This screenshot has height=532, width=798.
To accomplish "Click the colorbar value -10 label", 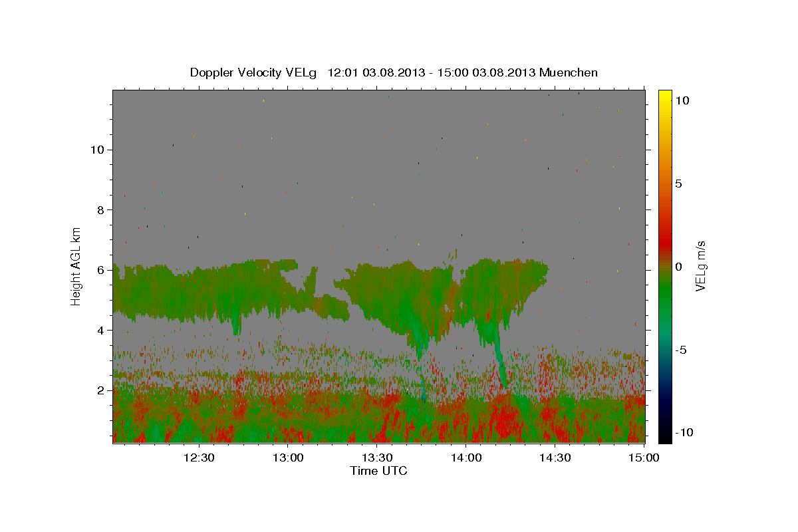I will (x=684, y=432).
